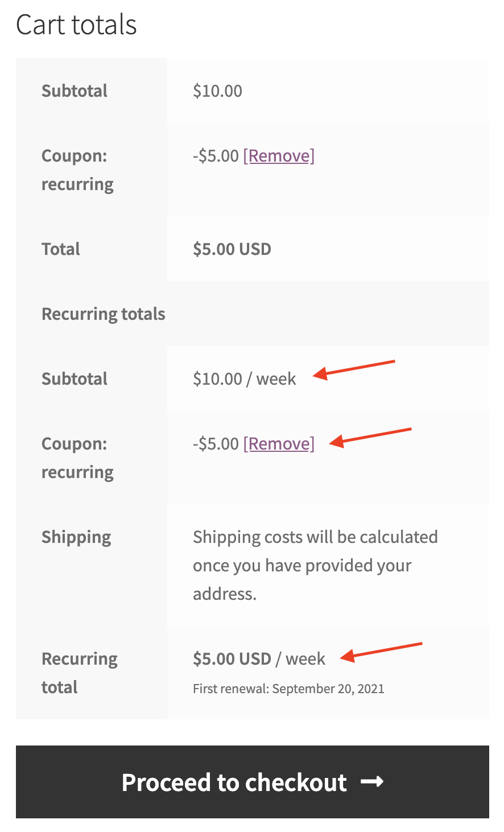This screenshot has height=832, width=504.
Task: Remove the coupon in the top cart section
Action: (x=279, y=156)
